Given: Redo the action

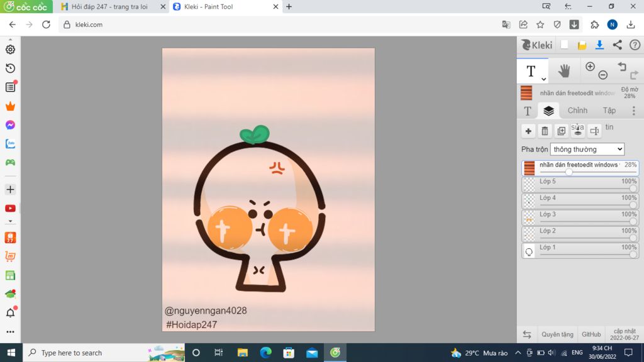Looking at the screenshot, I should click(x=634, y=75).
